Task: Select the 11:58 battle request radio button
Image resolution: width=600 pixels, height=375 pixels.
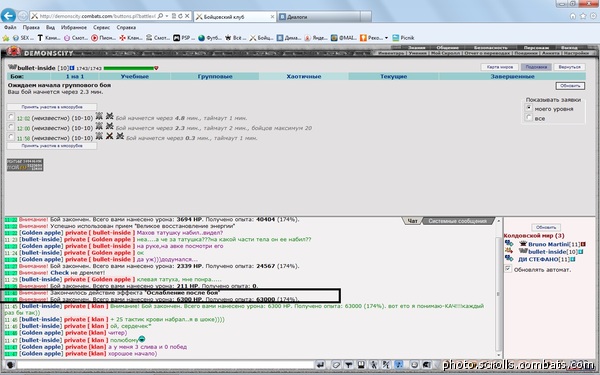Action: tap(11, 137)
